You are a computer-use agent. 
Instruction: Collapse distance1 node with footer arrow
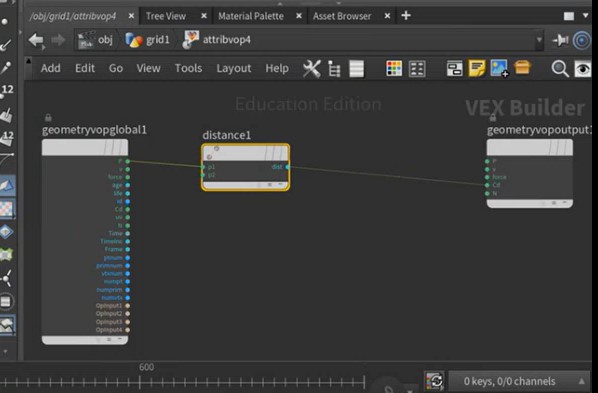(281, 185)
